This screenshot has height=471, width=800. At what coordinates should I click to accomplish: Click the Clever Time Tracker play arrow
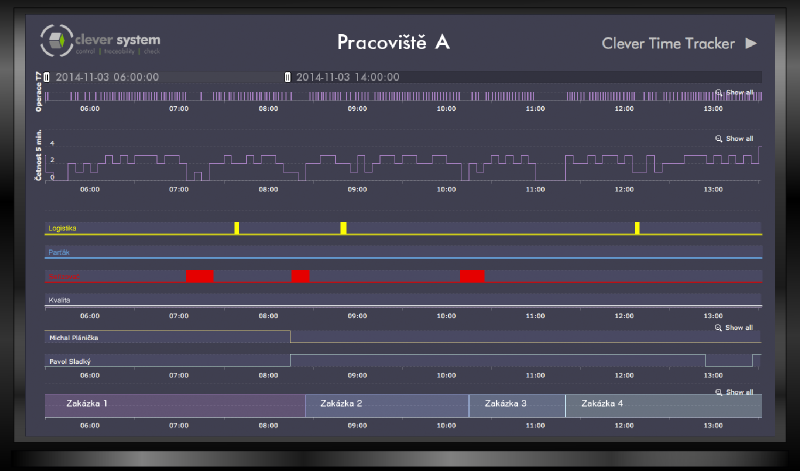(x=751, y=43)
